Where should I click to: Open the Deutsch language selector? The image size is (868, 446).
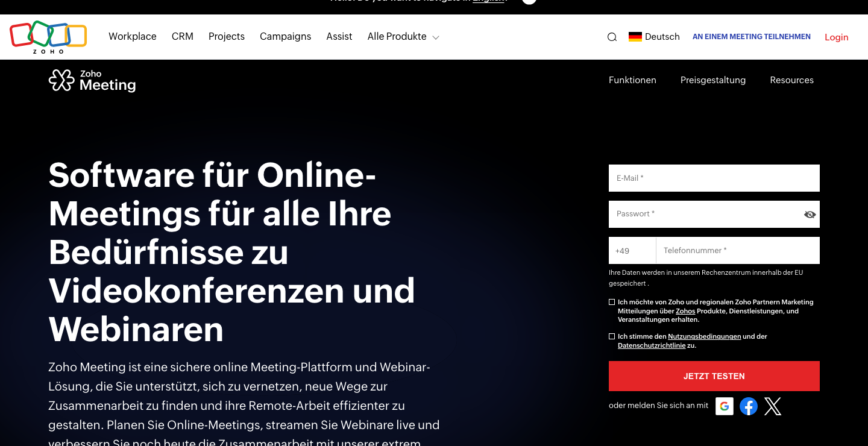[x=654, y=37]
